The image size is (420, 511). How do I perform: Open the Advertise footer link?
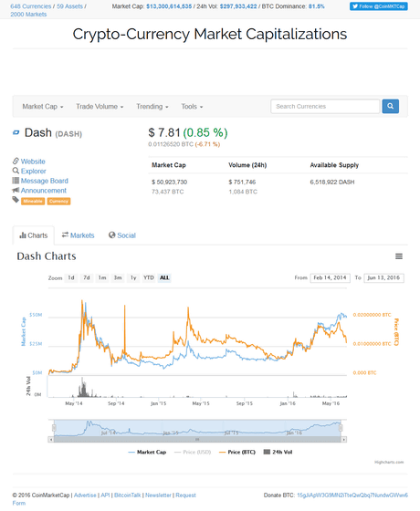85,495
